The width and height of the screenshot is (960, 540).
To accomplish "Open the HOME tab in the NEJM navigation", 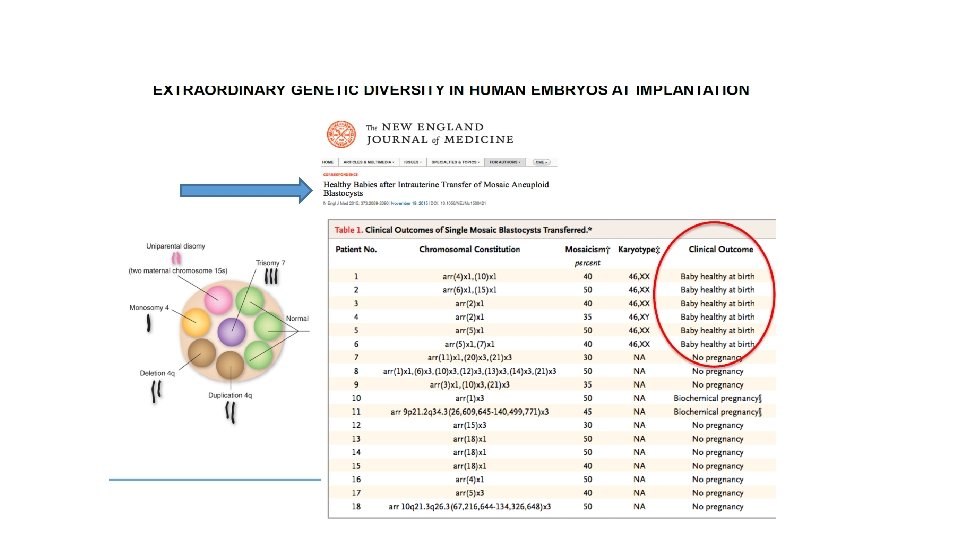I will point(328,162).
